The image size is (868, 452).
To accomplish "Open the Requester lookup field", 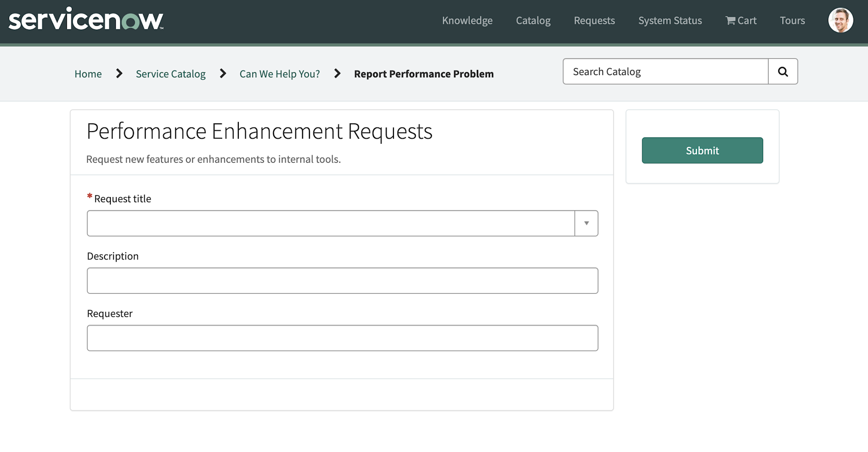I will pos(342,338).
